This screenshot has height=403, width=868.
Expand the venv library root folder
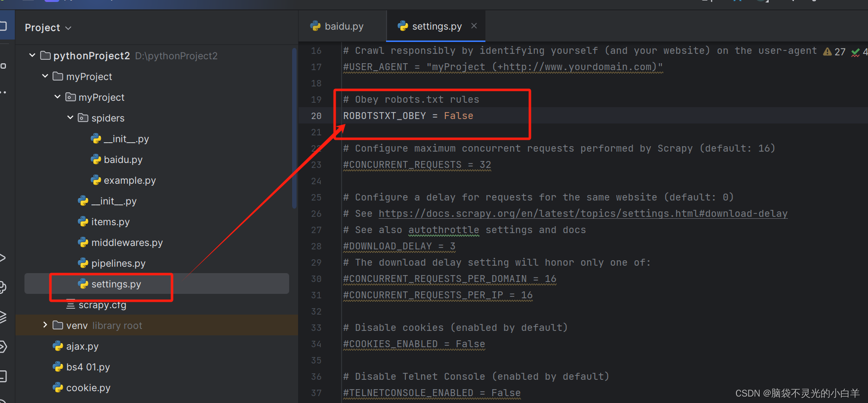(x=45, y=325)
